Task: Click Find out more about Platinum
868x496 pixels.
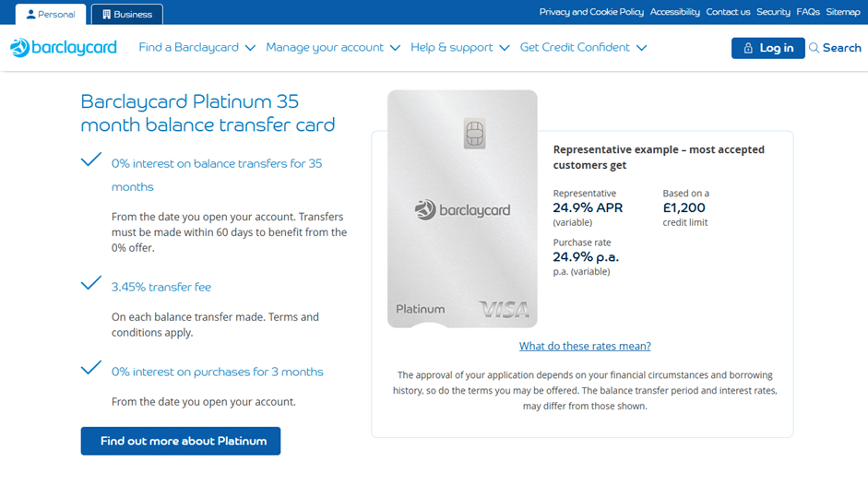Action: coord(181,441)
